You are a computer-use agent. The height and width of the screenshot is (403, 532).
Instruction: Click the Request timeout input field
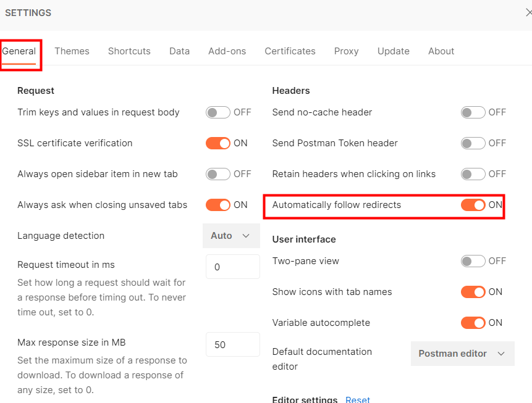pos(232,267)
